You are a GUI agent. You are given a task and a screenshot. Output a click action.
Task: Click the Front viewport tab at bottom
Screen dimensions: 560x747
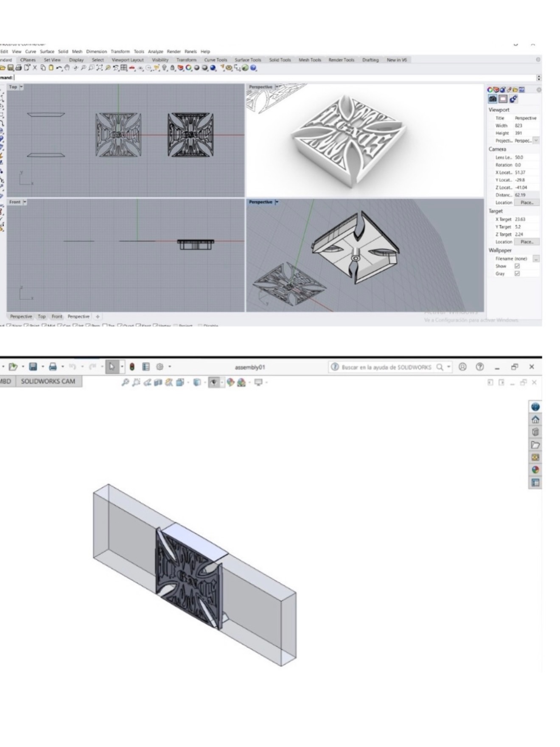click(x=57, y=317)
